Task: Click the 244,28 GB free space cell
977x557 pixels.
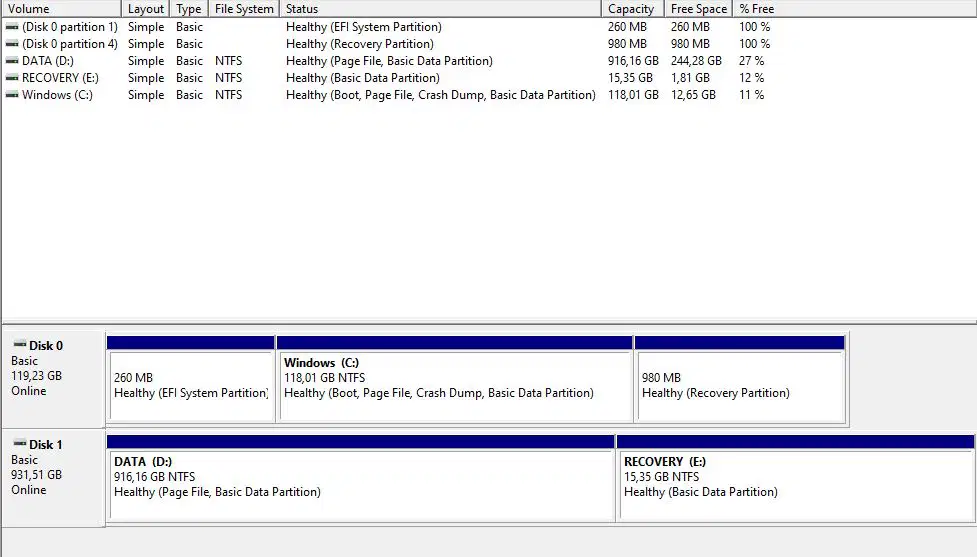Action: pos(696,60)
